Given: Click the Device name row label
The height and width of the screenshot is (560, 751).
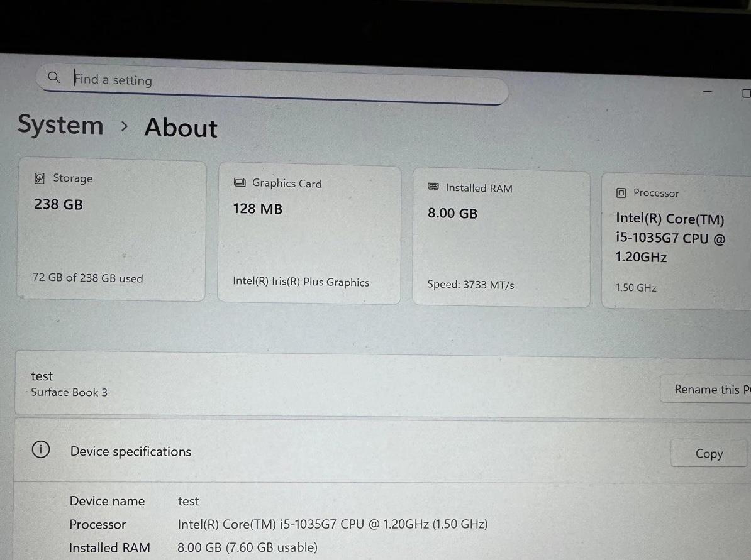Looking at the screenshot, I should coord(108,501).
